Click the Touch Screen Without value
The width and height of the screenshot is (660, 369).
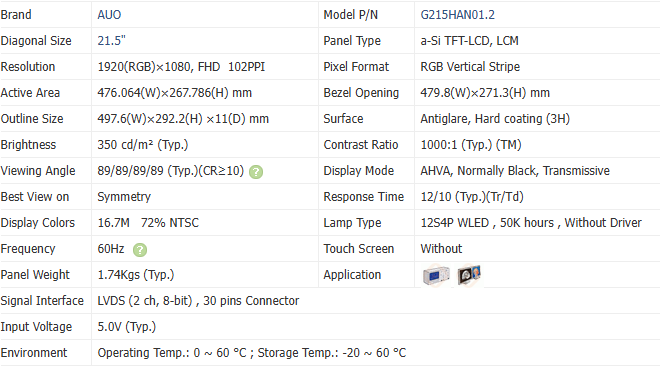tap(441, 249)
